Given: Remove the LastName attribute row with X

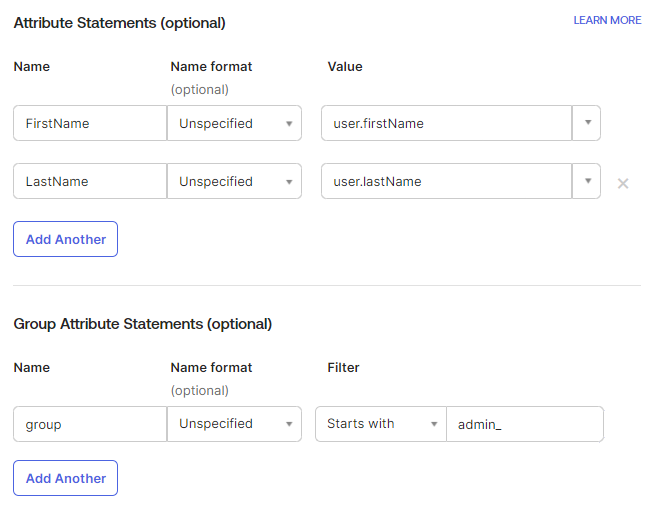Looking at the screenshot, I should point(623,183).
